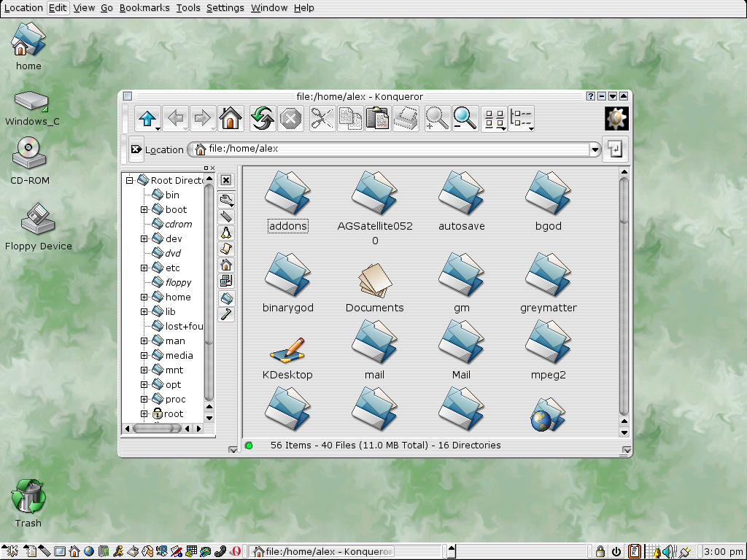Expand the locked root folder in tree
This screenshot has height=560, width=747.
coord(144,414)
